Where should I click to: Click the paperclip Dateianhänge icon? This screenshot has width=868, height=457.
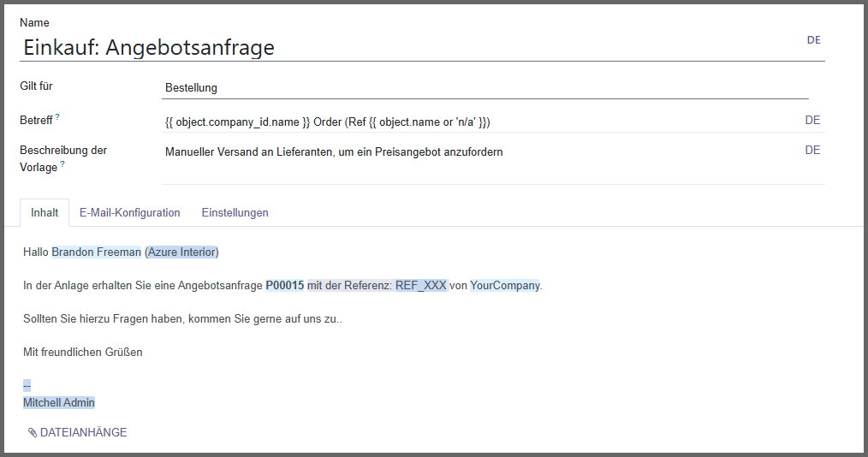point(33,433)
